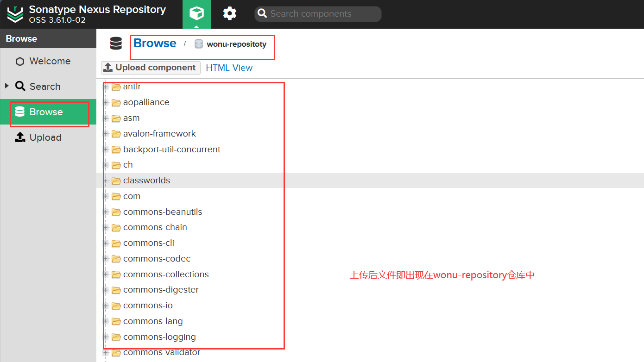This screenshot has height=362, width=644.
Task: Open the Welcome page in sidebar
Action: (x=48, y=61)
